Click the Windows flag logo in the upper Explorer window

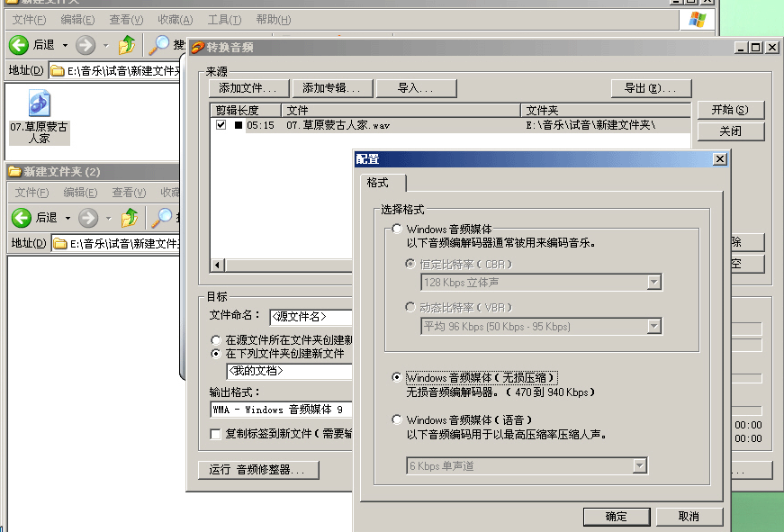pyautogui.click(x=697, y=20)
